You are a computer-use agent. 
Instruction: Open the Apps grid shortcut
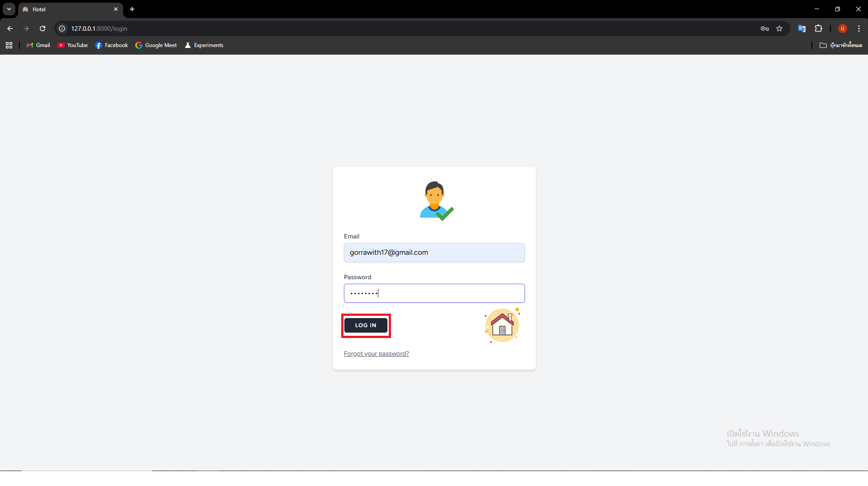pos(9,45)
